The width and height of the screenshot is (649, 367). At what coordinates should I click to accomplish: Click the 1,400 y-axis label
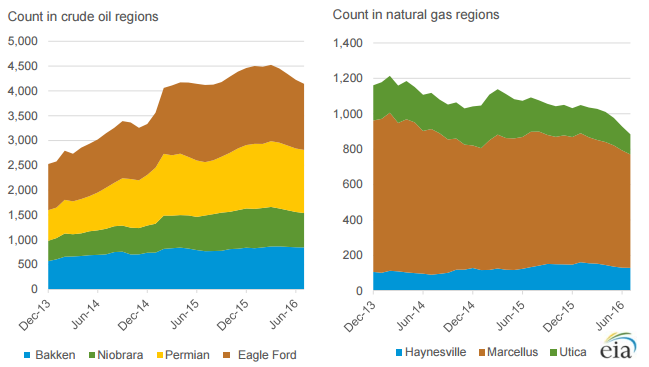click(x=348, y=43)
